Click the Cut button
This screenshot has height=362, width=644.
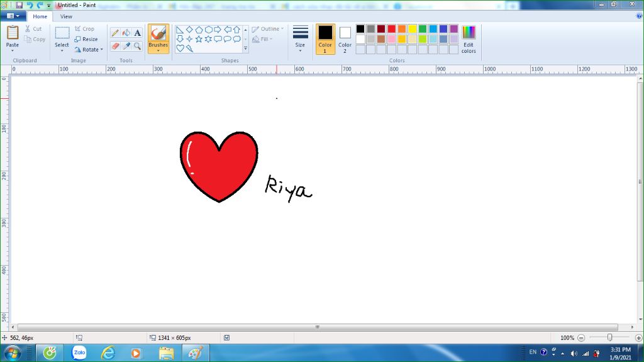point(33,29)
